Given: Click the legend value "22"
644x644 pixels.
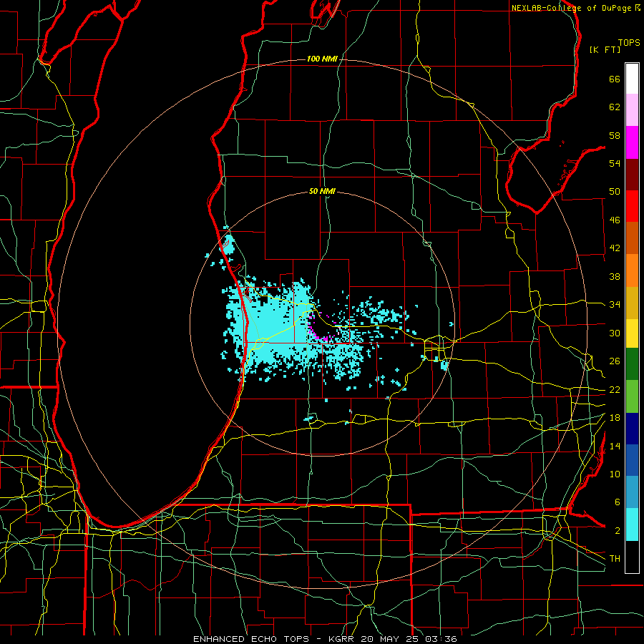Looking at the screenshot, I should click(x=615, y=389).
